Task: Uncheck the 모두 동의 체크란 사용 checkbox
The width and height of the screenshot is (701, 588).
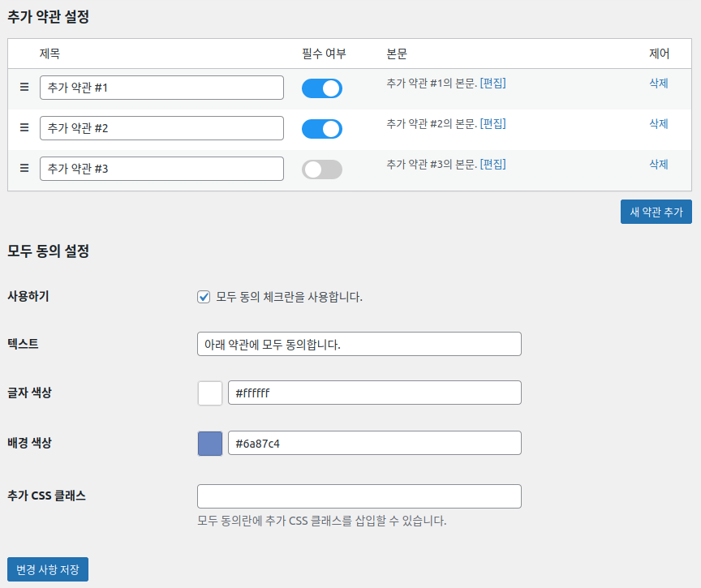Action: tap(204, 297)
